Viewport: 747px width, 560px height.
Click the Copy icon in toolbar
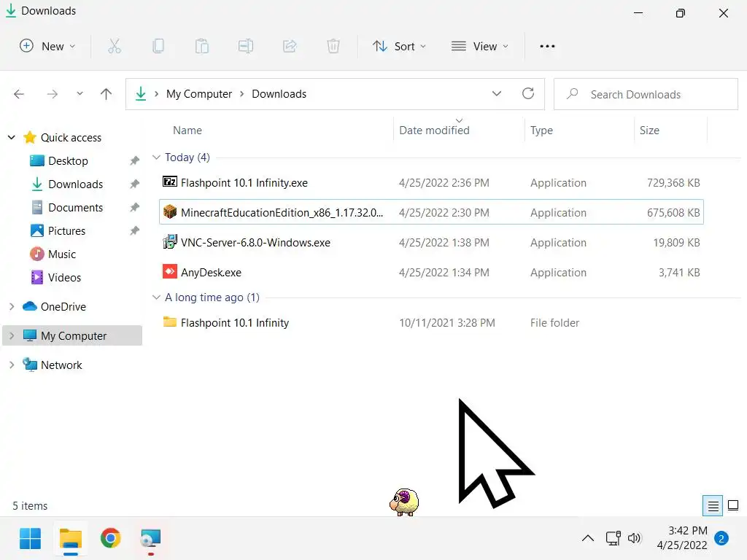click(158, 46)
